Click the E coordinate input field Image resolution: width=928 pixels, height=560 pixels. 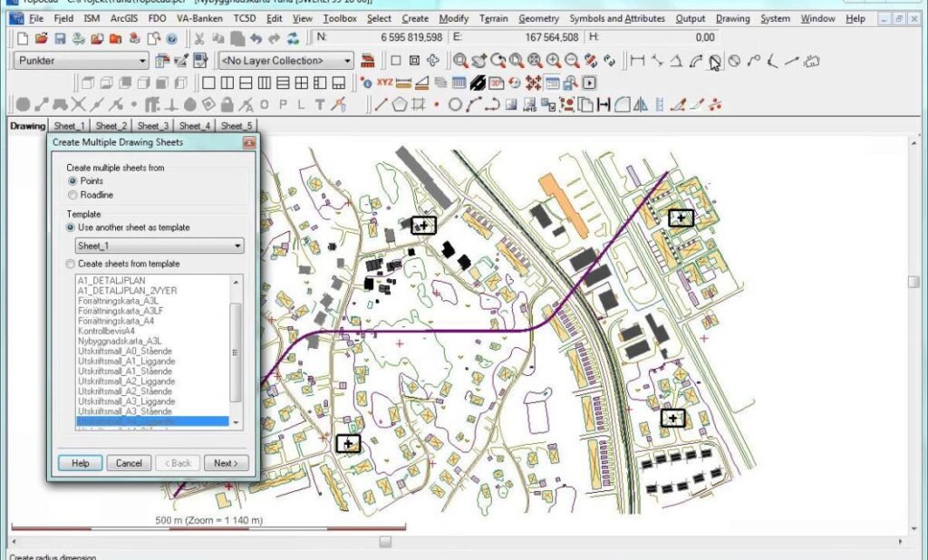pos(516,37)
